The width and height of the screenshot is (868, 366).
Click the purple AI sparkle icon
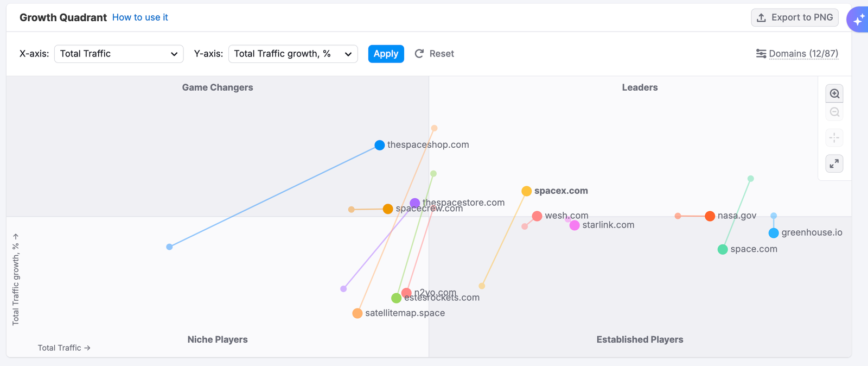(858, 20)
